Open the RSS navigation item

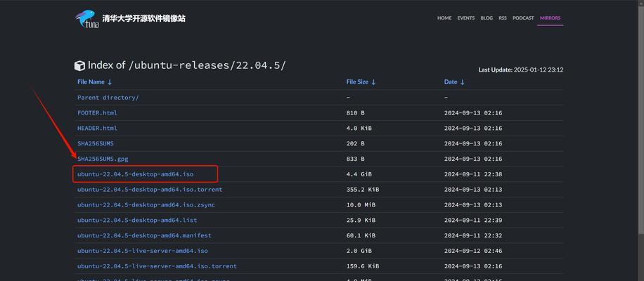pos(503,18)
